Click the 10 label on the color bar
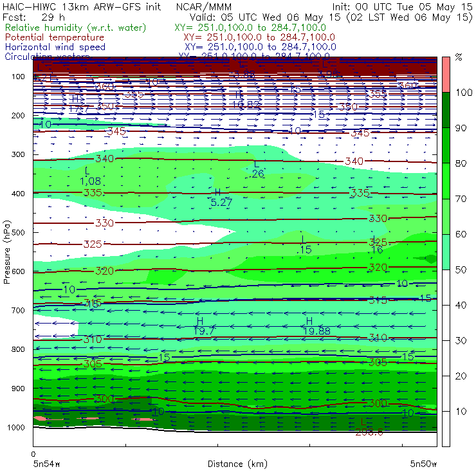 (461, 411)
